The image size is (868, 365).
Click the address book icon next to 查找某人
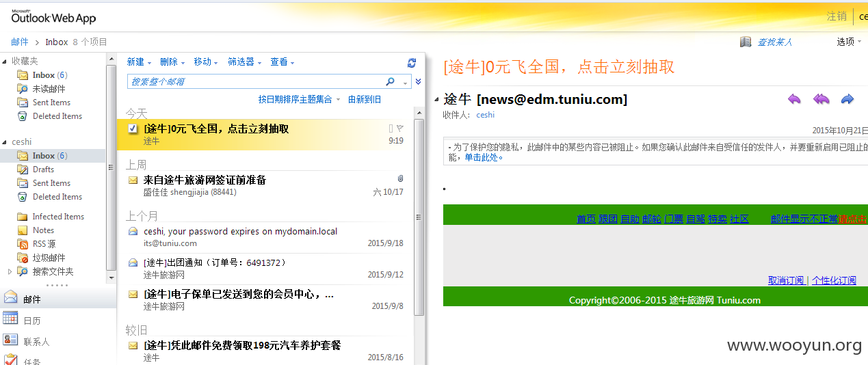746,42
